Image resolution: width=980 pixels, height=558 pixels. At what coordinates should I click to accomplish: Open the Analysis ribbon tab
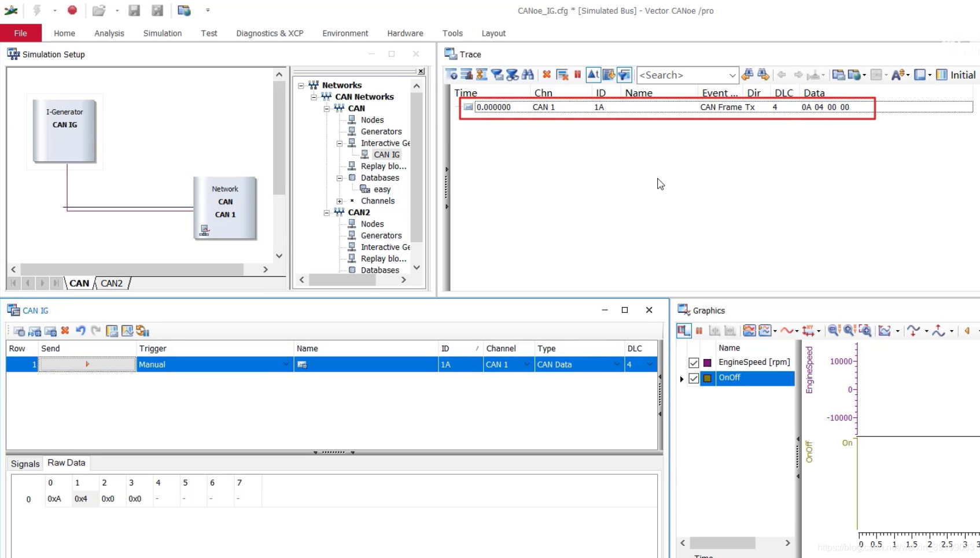point(109,33)
